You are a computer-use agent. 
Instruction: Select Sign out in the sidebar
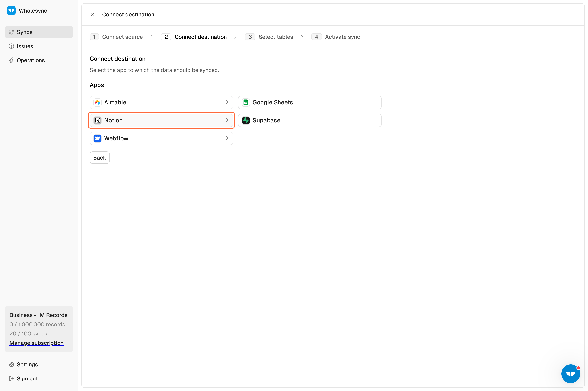click(x=39, y=378)
